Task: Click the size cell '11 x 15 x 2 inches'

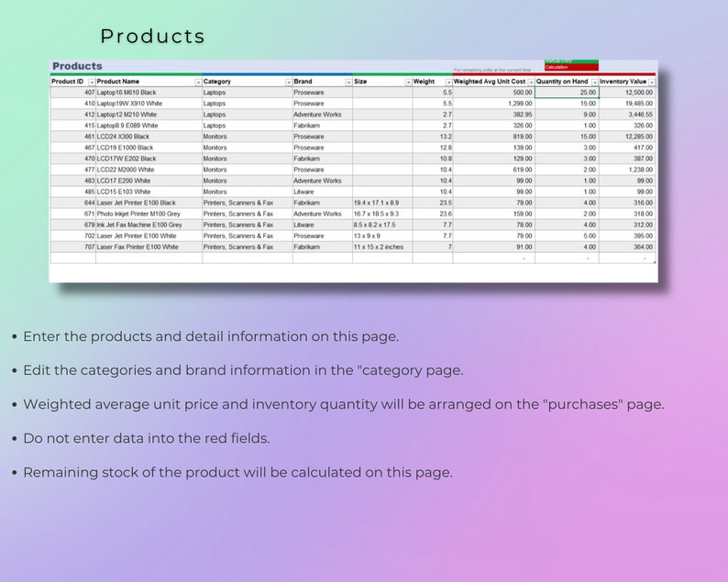Action: pos(382,247)
